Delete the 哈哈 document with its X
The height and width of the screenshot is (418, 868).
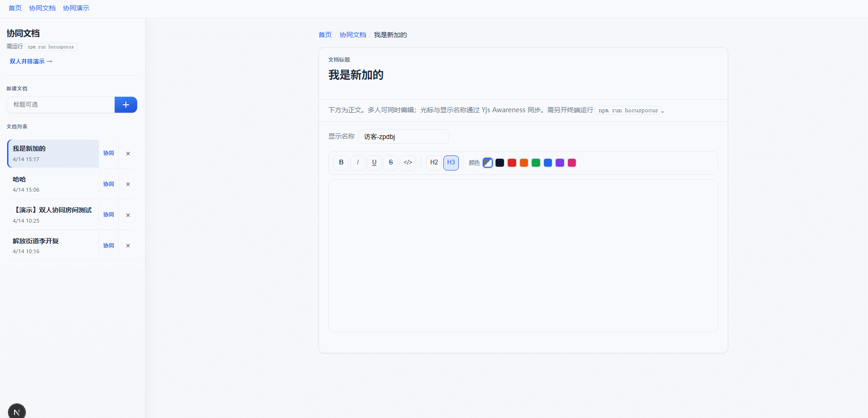coord(128,184)
